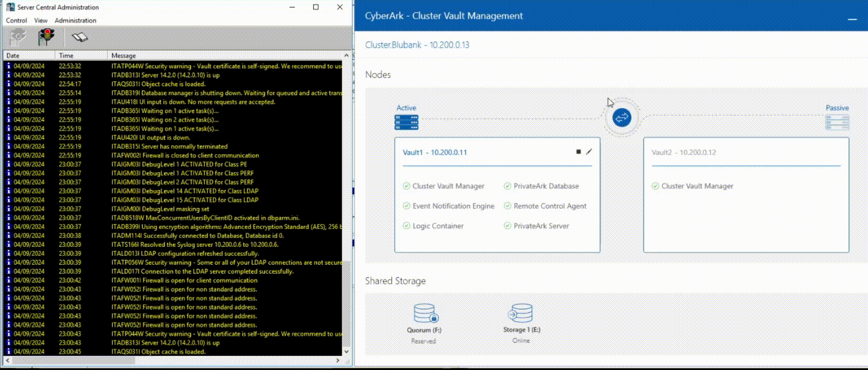Viewport: 868px width, 370px height.
Task: Open the Administration menu
Action: pyautogui.click(x=75, y=21)
